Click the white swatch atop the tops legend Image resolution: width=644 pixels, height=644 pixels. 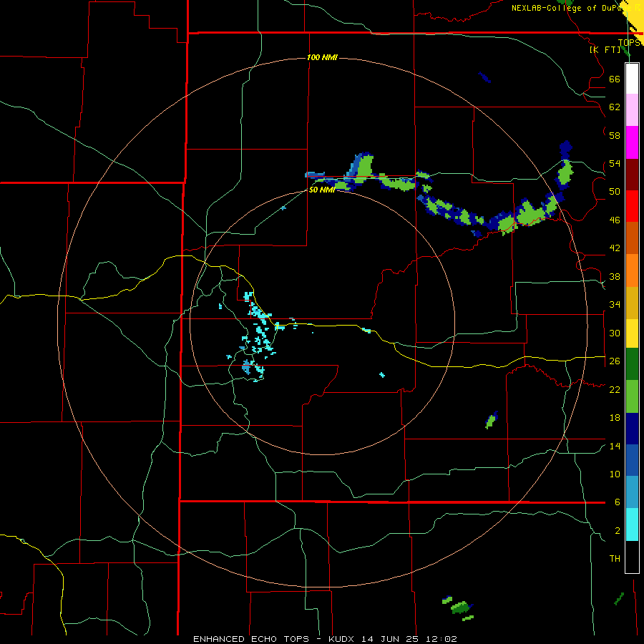[x=632, y=79]
